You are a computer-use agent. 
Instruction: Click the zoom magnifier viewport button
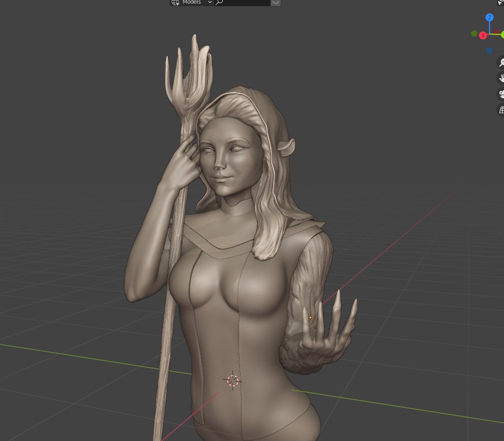tap(501, 63)
